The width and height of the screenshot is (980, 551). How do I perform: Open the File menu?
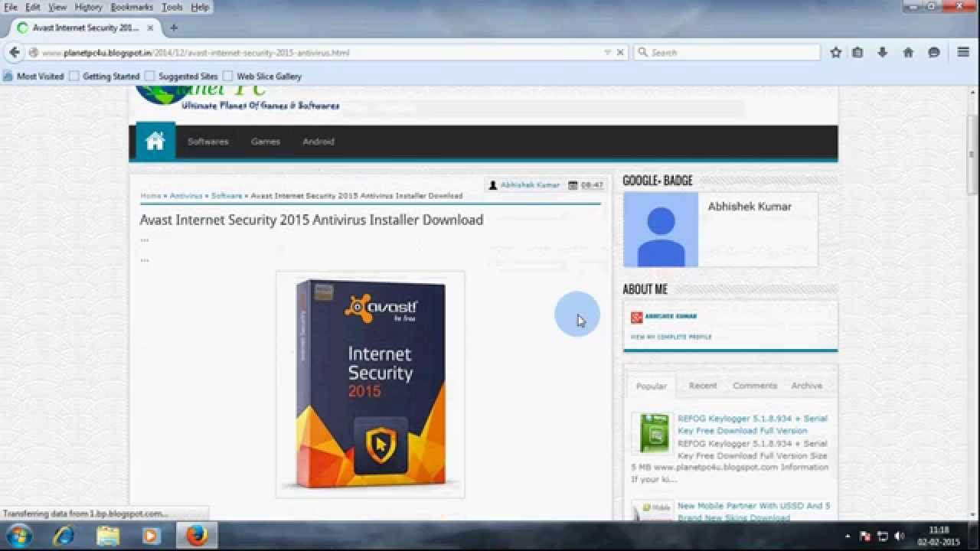coord(11,7)
